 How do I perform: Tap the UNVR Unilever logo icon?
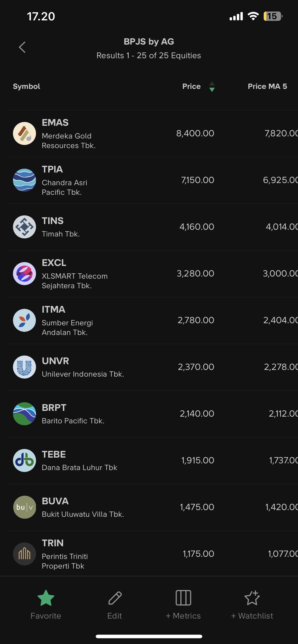tap(24, 367)
